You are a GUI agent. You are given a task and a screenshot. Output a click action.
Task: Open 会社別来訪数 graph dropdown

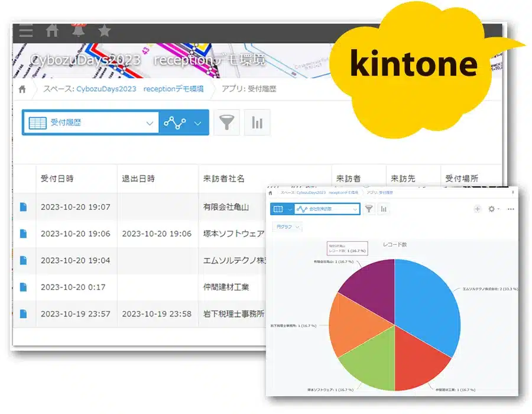(327, 209)
